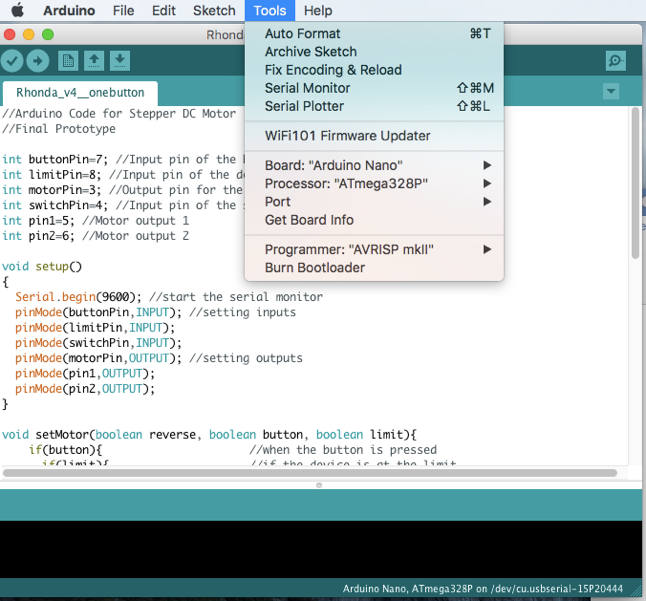Viewport: 646px width, 601px height.
Task: Click the 'if(button){' line
Action: point(233,450)
